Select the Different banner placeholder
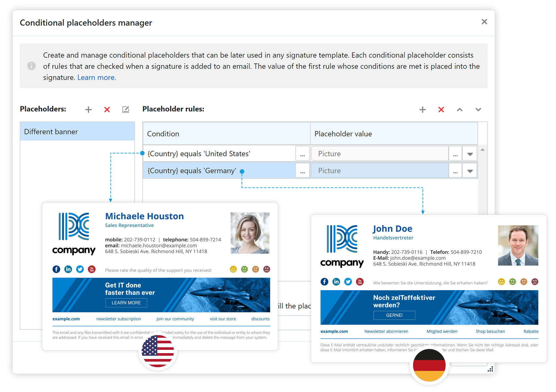The image size is (556, 392). [51, 131]
